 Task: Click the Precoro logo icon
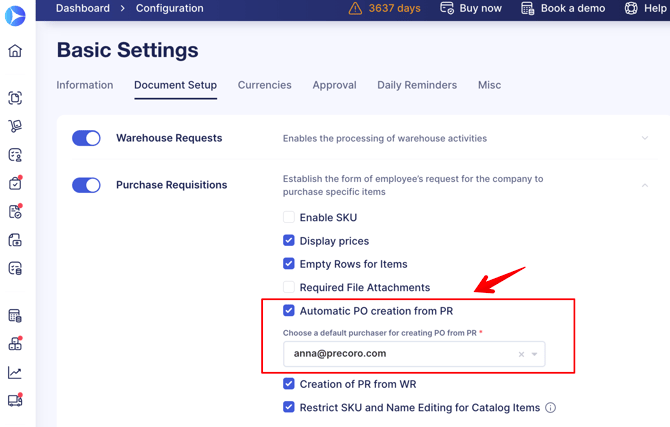(x=15, y=15)
